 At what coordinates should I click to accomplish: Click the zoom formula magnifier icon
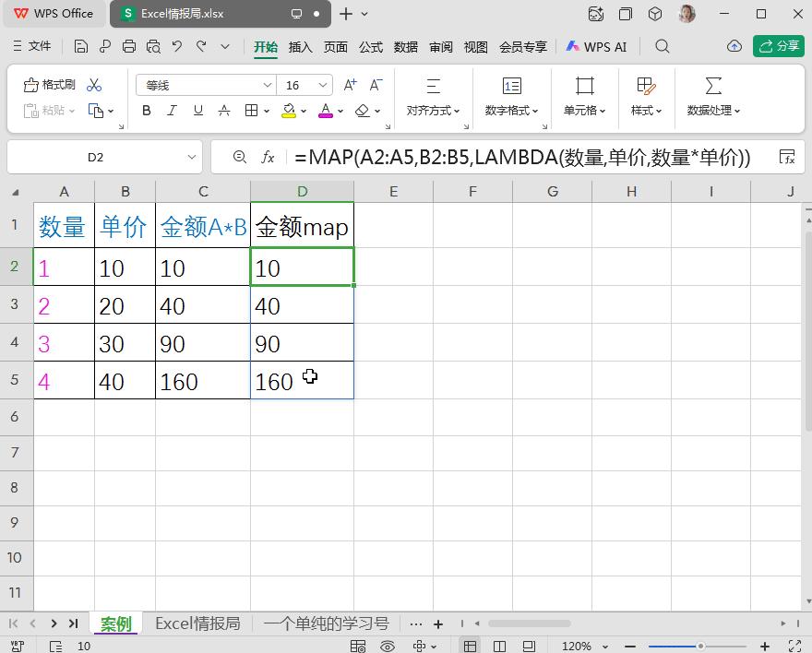(x=239, y=156)
